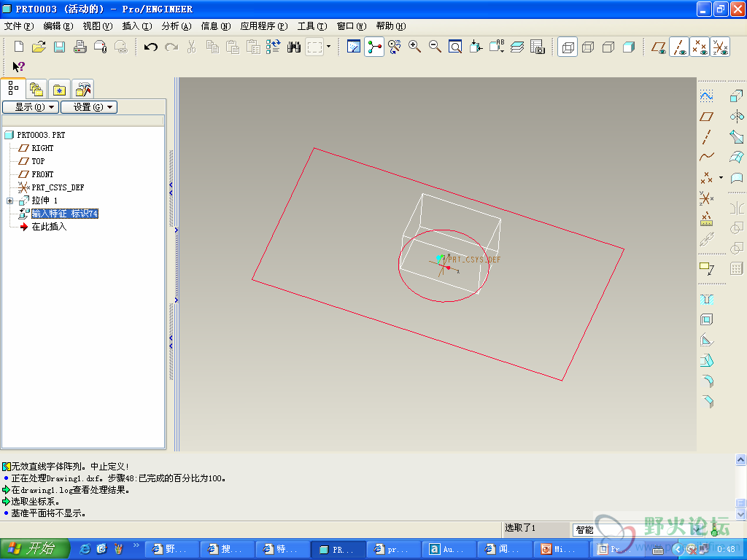The height and width of the screenshot is (560, 747).
Task: Zoom in with the magnifier plus icon
Action: pos(414,47)
